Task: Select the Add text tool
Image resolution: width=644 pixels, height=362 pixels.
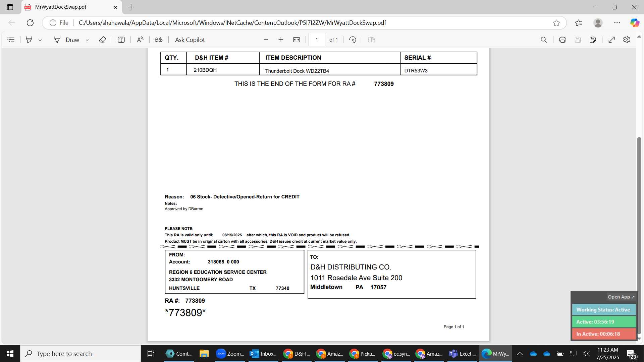Action: pos(121,40)
